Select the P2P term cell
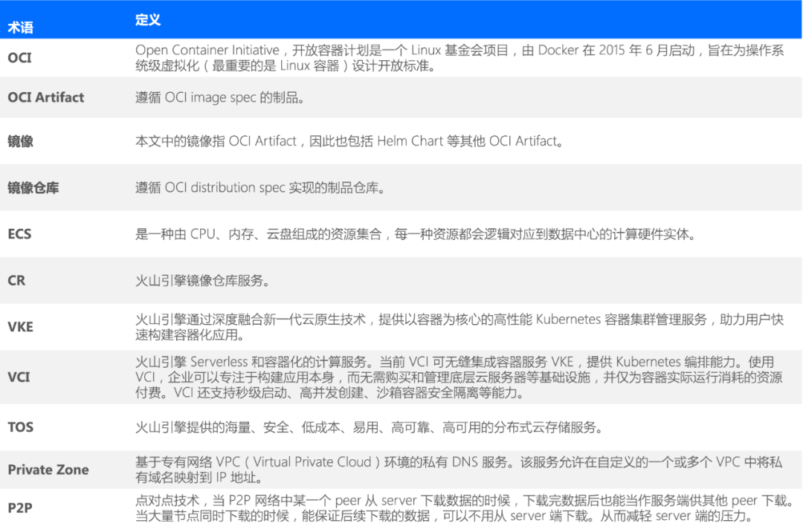 click(x=20, y=508)
